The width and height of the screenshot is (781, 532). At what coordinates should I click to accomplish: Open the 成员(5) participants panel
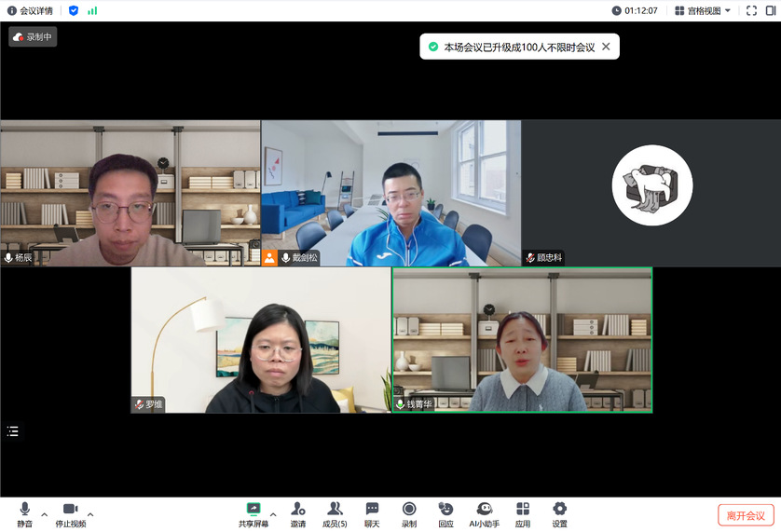coord(335,513)
